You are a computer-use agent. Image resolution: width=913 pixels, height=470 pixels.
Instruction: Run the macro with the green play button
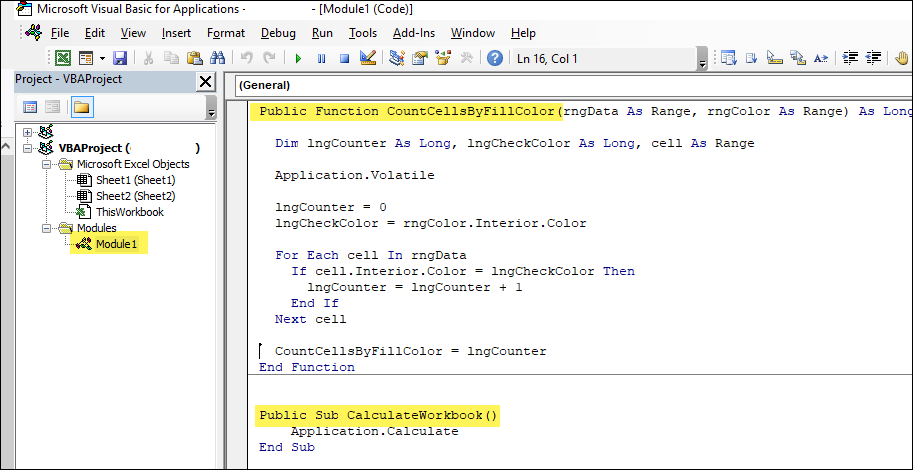[x=298, y=59]
